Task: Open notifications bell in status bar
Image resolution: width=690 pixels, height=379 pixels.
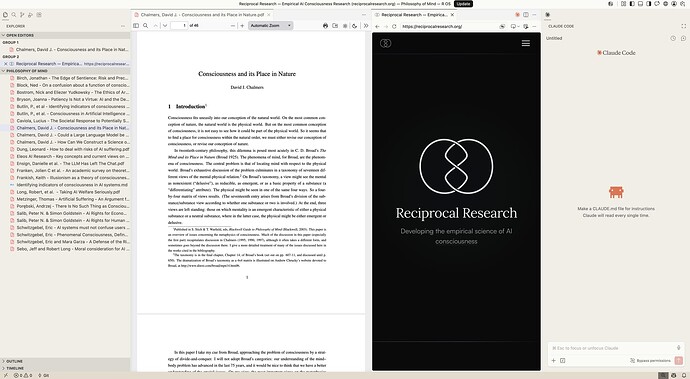Action: (683, 375)
